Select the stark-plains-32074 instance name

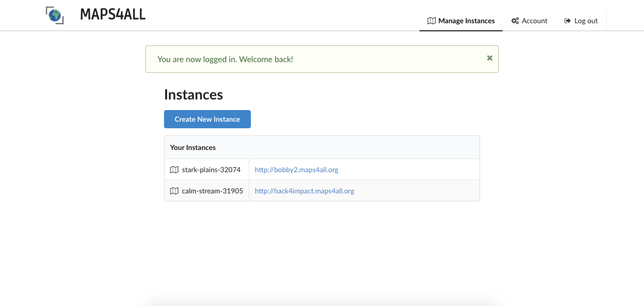[211, 170]
